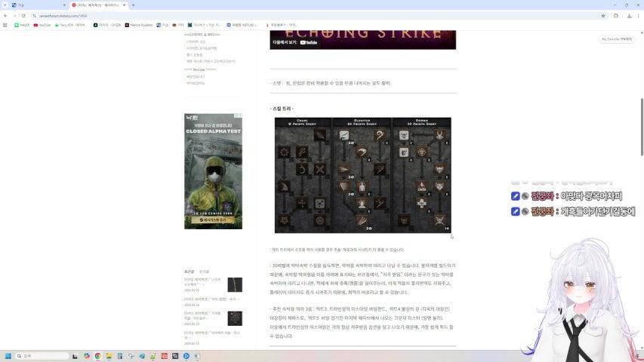Open the red app icon on taskbar
Viewport: 644px width, 362px height.
coord(165,356)
